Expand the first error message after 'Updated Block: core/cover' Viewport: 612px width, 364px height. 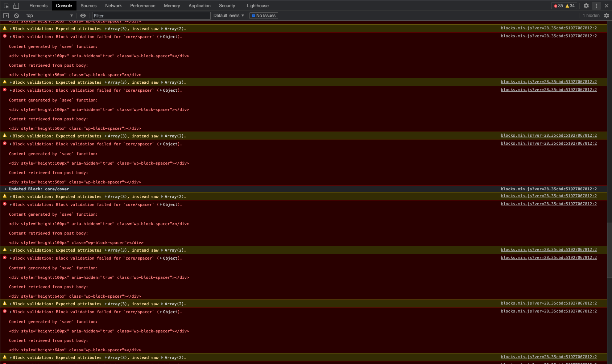(11, 204)
